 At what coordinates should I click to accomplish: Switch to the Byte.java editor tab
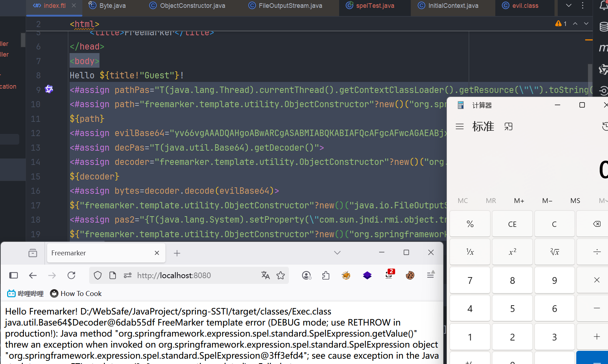(107, 6)
